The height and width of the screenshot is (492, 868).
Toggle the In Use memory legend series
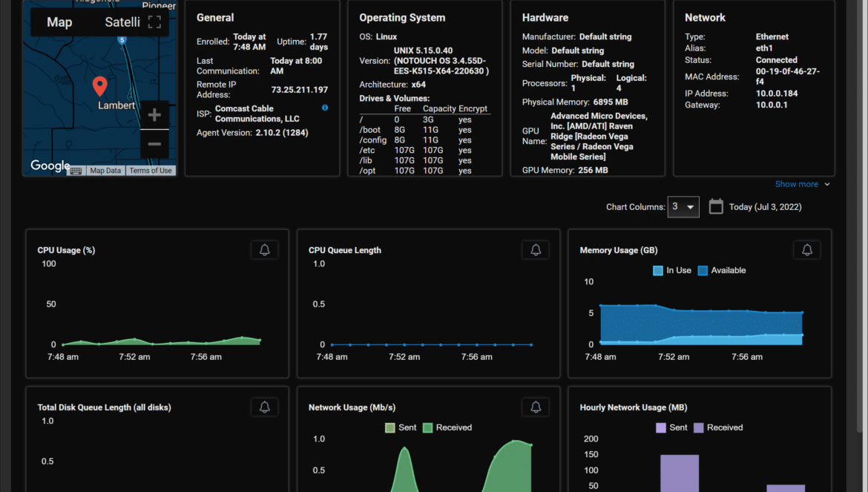(672, 271)
